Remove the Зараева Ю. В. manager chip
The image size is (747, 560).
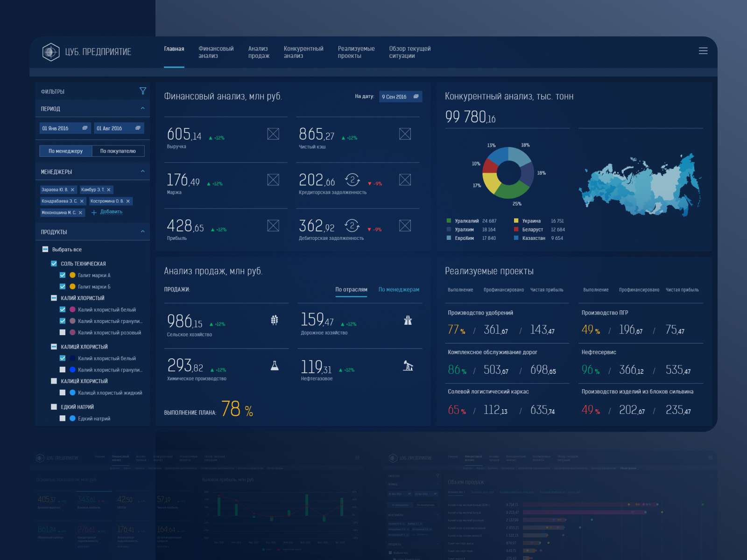click(x=72, y=190)
